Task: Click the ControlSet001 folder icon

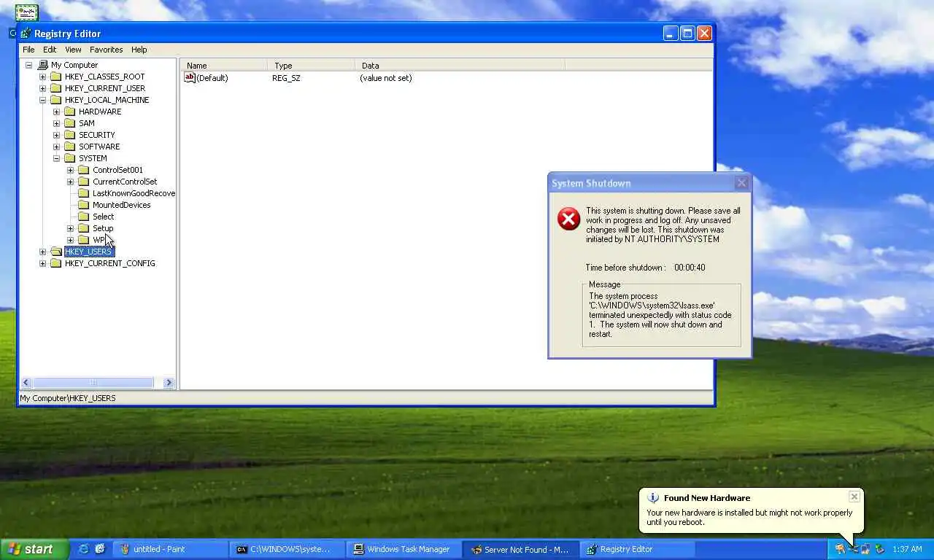Action: coord(84,170)
